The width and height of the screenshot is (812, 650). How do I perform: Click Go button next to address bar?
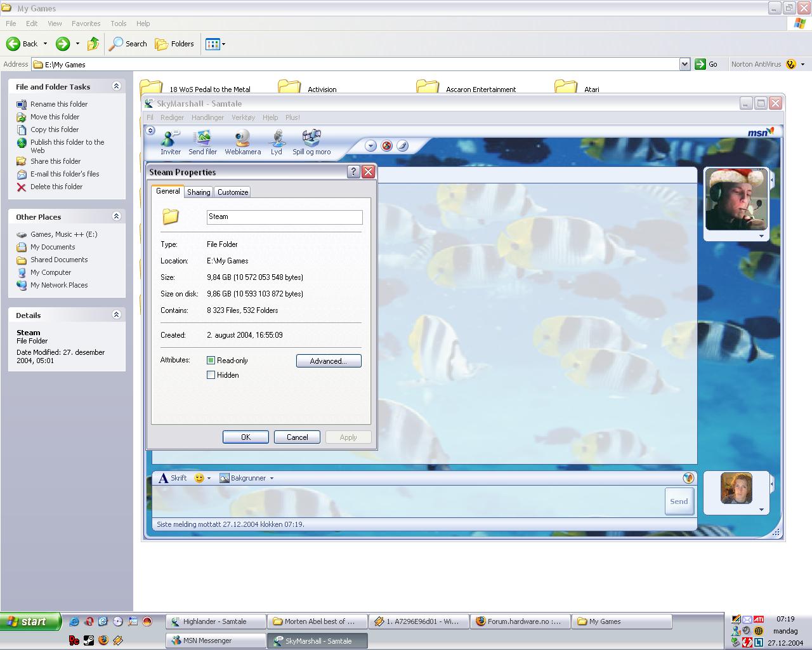(x=706, y=64)
